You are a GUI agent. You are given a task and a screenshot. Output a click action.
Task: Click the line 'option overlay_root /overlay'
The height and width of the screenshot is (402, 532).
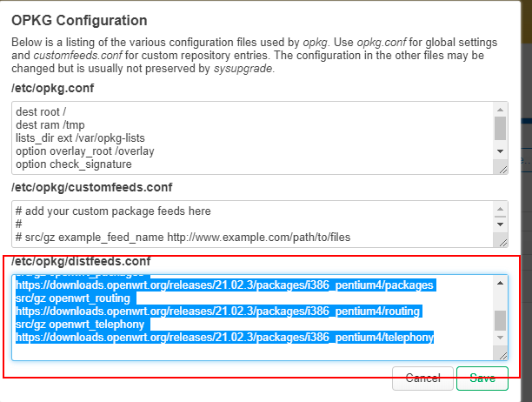(85, 151)
